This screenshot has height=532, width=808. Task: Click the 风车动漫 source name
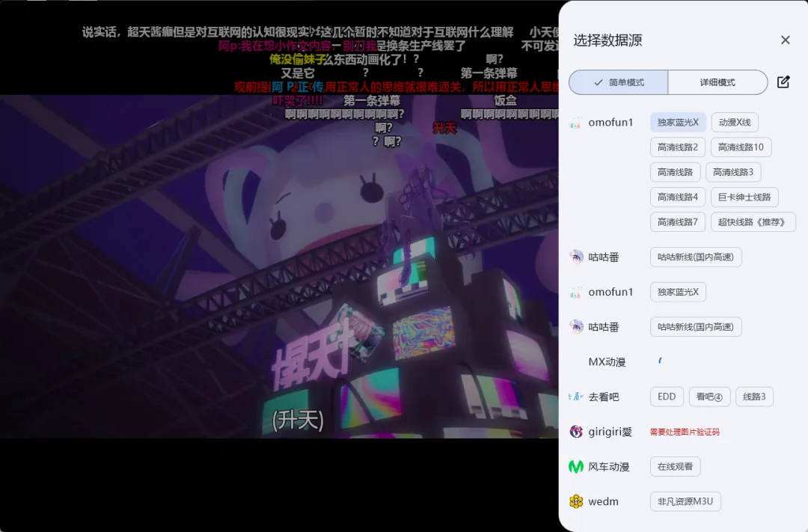tap(608, 467)
